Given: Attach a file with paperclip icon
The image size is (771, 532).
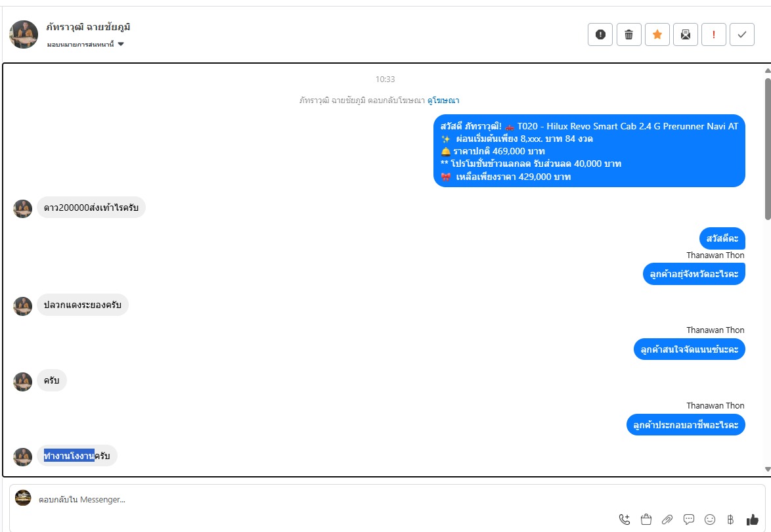Looking at the screenshot, I should coord(667,520).
